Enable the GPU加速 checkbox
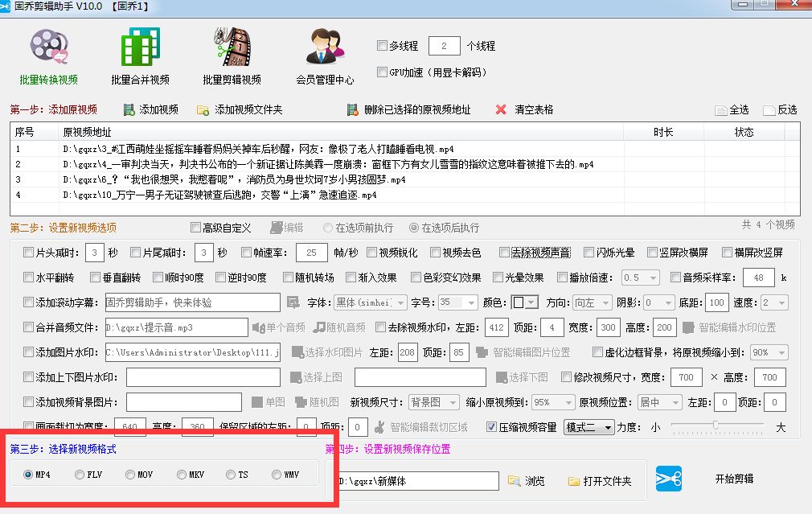The height and width of the screenshot is (514, 812). (383, 72)
